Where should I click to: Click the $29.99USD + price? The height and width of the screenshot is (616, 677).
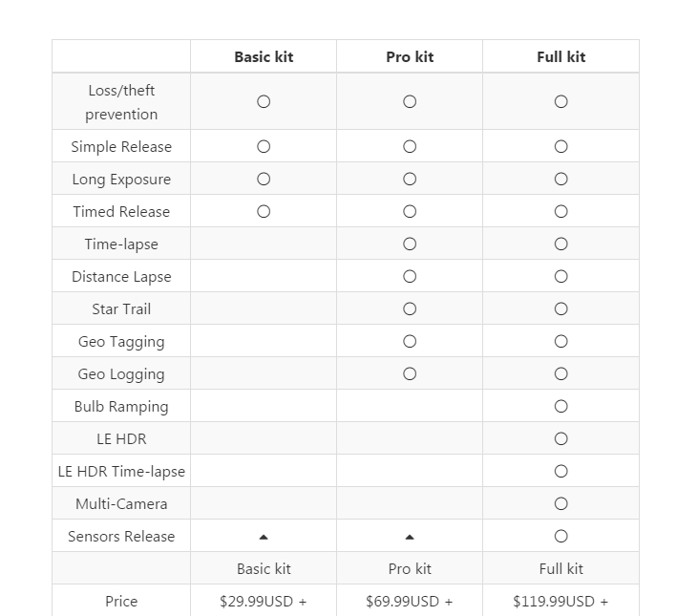click(264, 601)
